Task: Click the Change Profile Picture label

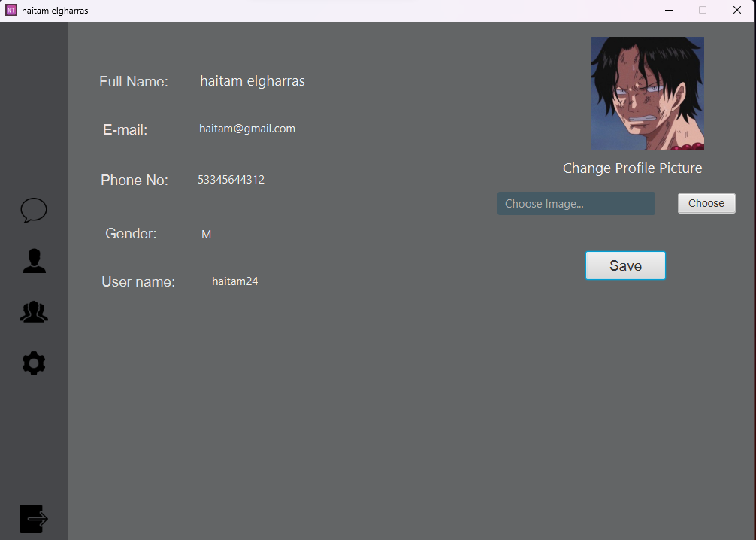Action: (x=632, y=168)
